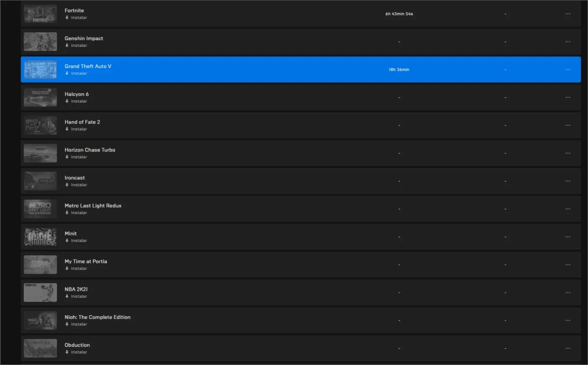The image size is (588, 365).
Task: Click the NBA 2K21 game title
Action: 76,289
